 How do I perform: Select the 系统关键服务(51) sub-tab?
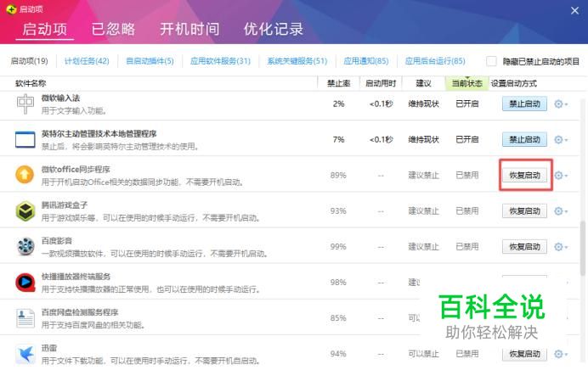[297, 61]
